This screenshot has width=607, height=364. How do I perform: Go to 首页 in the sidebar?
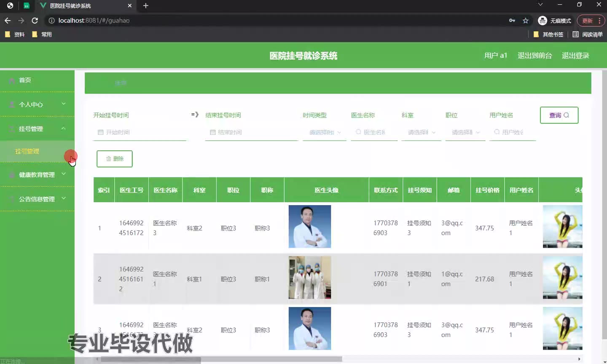[25, 80]
